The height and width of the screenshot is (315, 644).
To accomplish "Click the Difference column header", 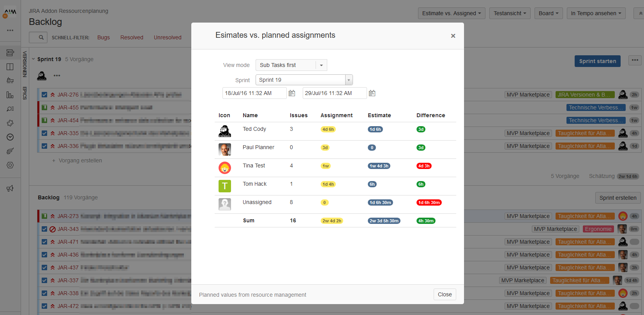I will pyautogui.click(x=431, y=115).
